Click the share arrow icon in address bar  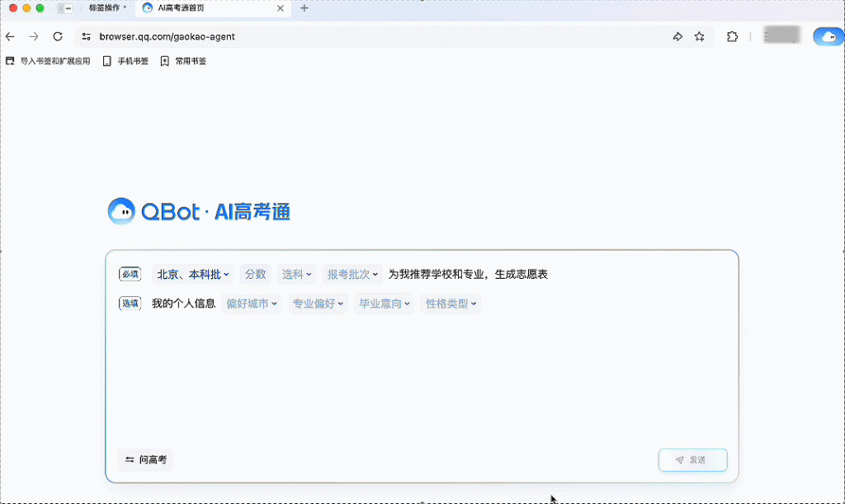(677, 36)
